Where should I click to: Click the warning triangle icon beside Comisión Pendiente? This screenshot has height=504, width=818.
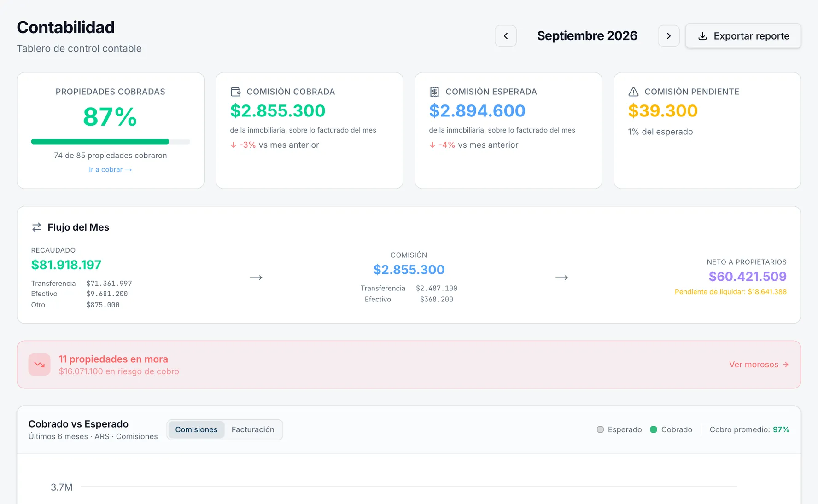click(x=634, y=92)
